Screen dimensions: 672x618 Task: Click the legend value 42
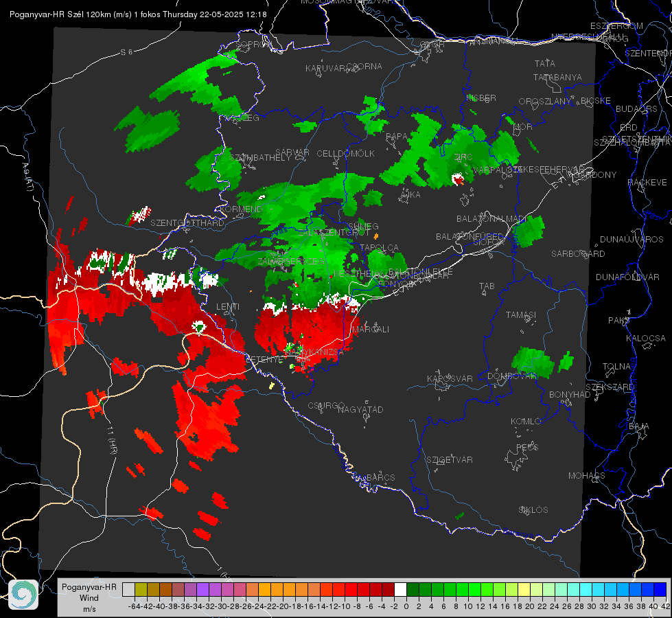click(665, 607)
